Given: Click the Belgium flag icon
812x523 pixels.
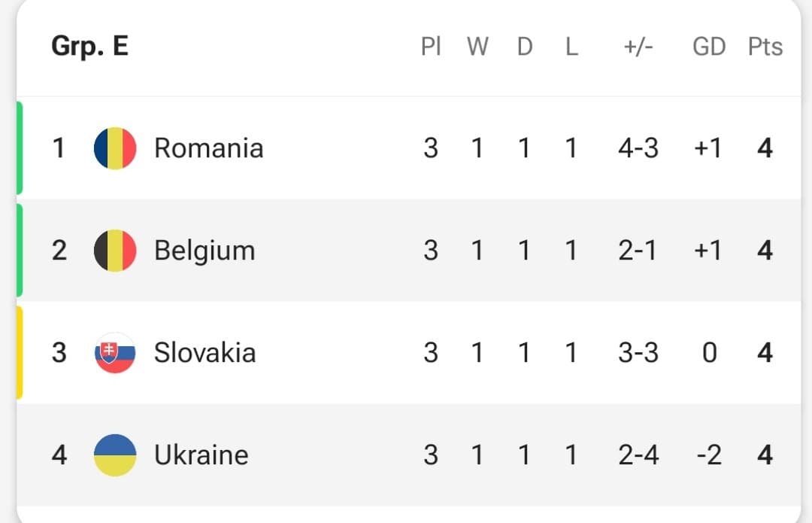Looking at the screenshot, I should click(115, 251).
